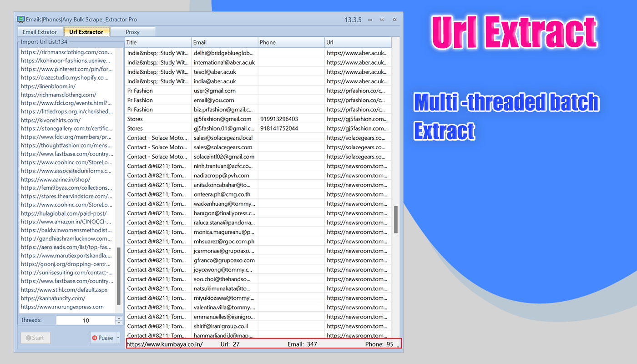Select the amazon.in/CINOCCI url entry
This screenshot has height=364, width=637.
coord(67,222)
